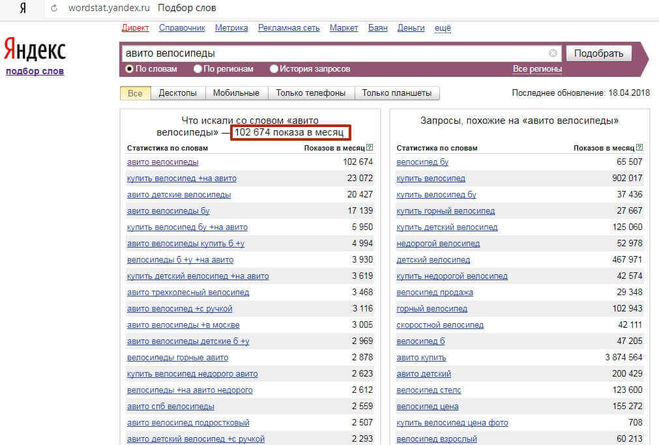This screenshot has width=659, height=445.
Task: Open 'купить велосипед цена фото' link
Action: (x=452, y=423)
